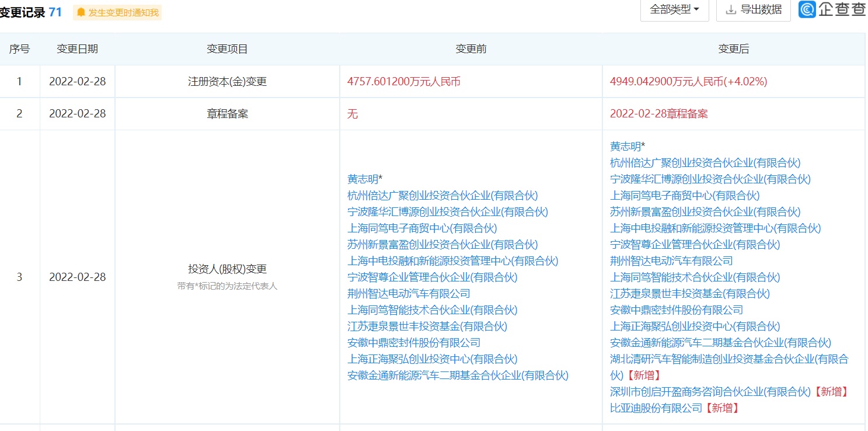Image resolution: width=868 pixels, height=431 pixels.
Task: Open 江苏疌泉景世丰 link in 变更前
Action: [x=427, y=326]
